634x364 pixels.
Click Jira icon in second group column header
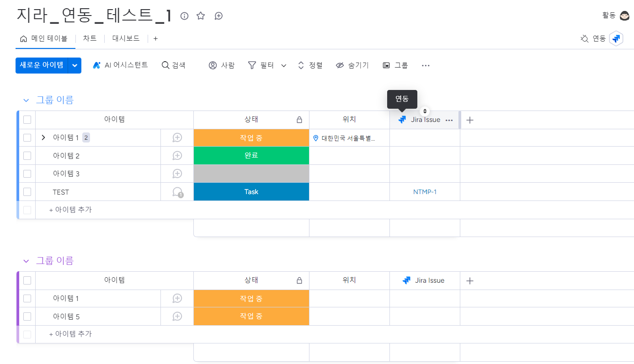tap(406, 280)
